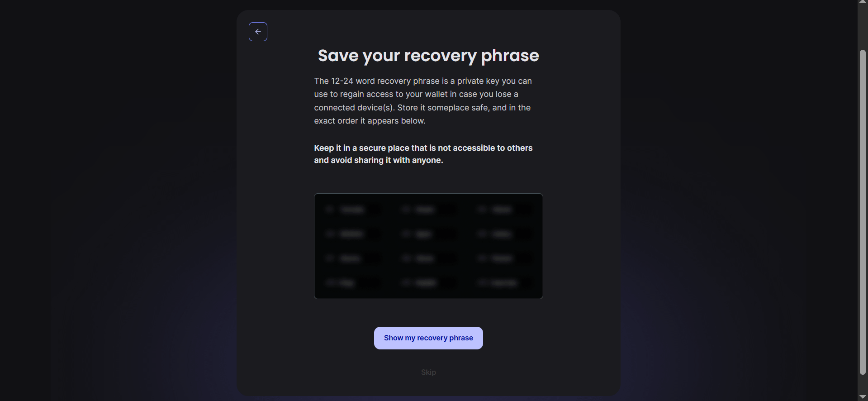
Task: Click the 12-24 word description paragraph
Action: (423, 101)
